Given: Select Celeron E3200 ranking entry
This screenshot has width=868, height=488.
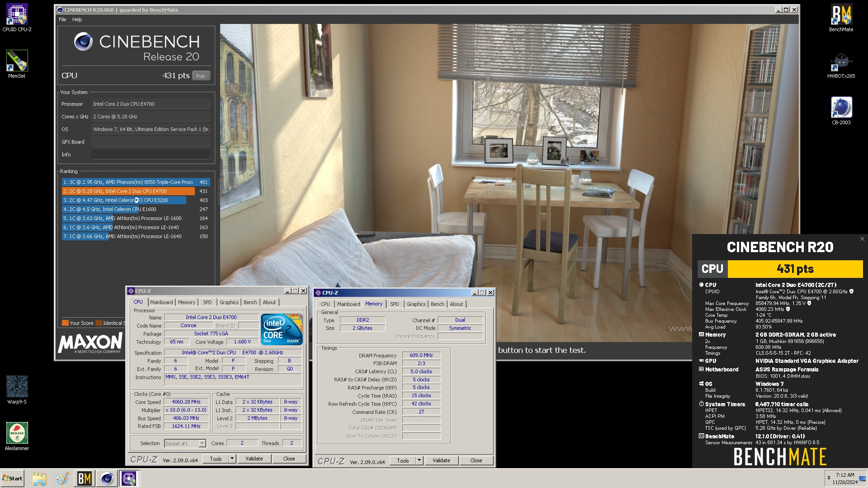Looking at the screenshot, I should pyautogui.click(x=136, y=200).
